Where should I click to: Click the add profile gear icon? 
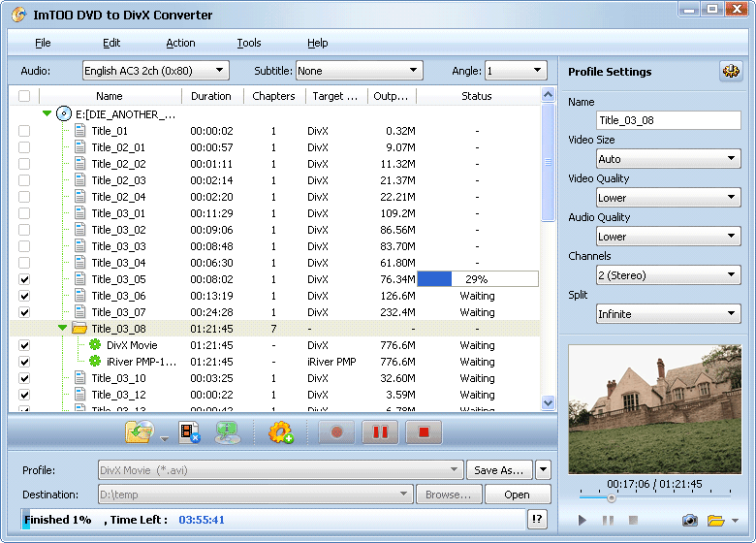coord(281,432)
